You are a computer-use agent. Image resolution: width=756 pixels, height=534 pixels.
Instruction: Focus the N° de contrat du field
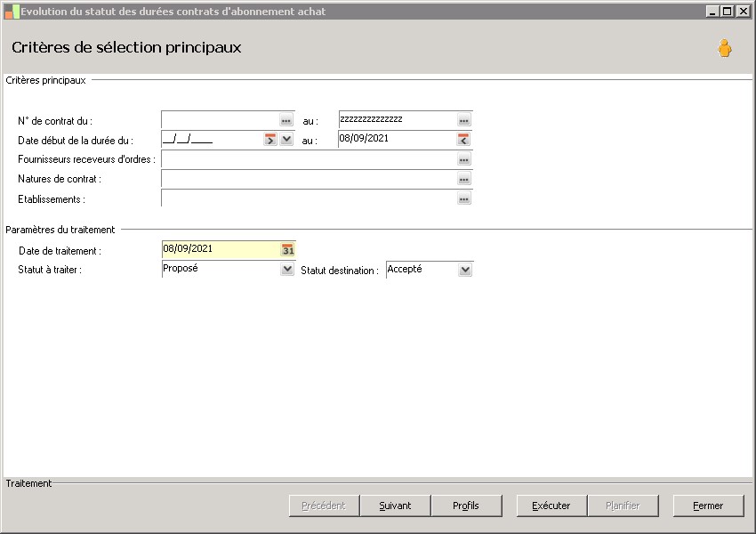click(221, 120)
